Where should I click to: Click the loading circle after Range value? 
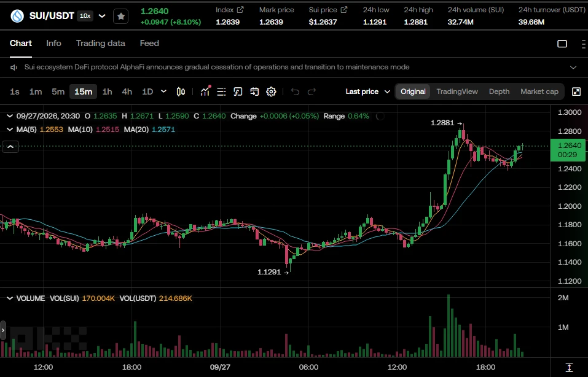380,116
